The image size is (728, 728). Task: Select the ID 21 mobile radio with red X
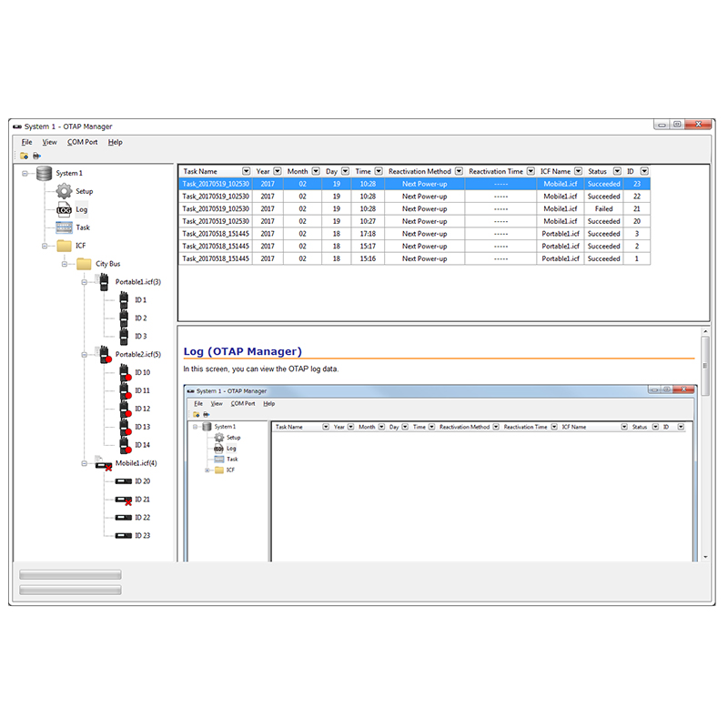(x=124, y=500)
